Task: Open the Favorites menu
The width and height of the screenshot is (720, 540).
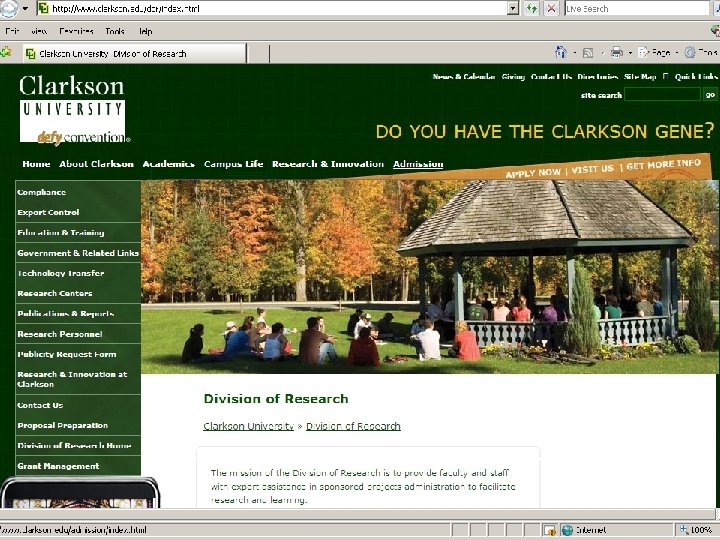Action: pos(76,31)
